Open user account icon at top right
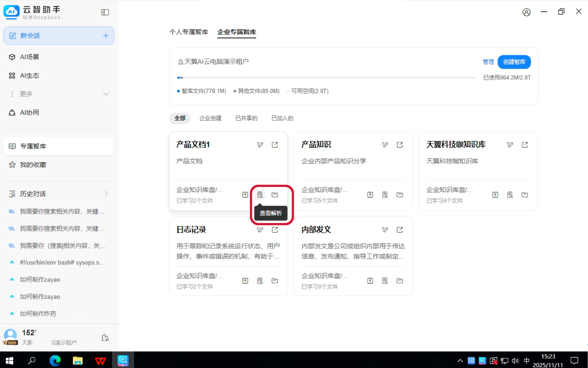 coord(526,13)
